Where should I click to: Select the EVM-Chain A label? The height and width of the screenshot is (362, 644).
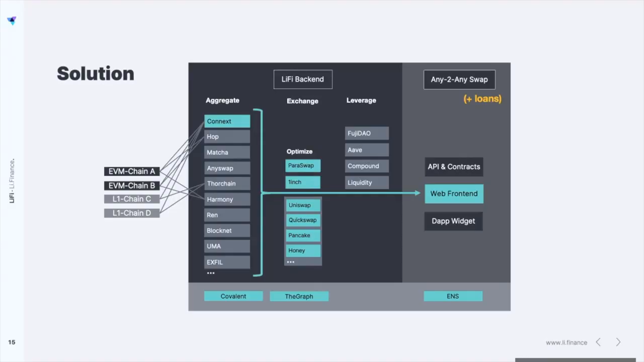[132, 171]
